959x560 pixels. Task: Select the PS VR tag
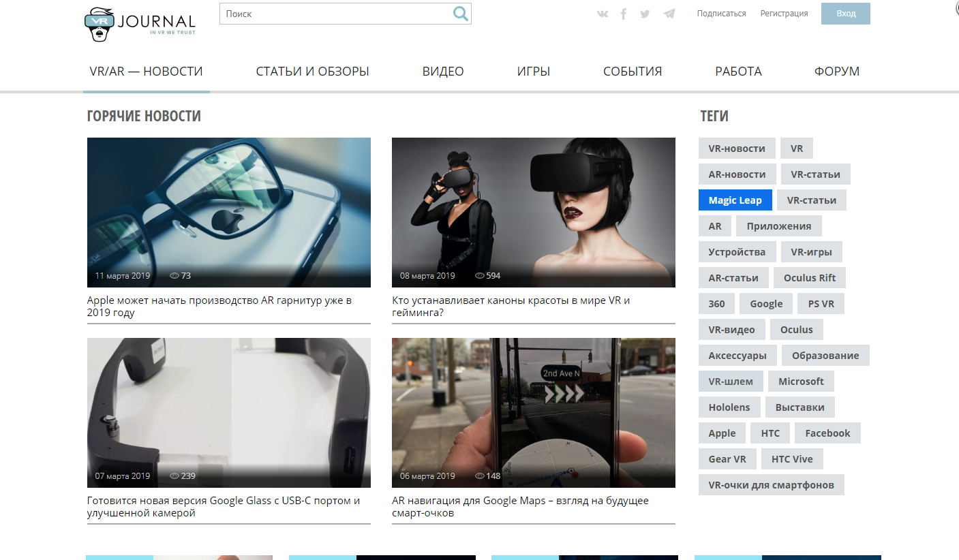[x=821, y=304]
